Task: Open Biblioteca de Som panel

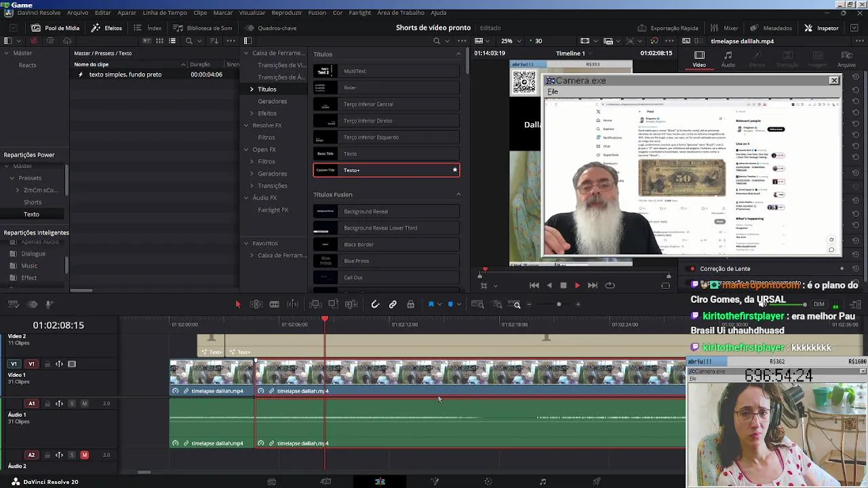Action: [203, 28]
